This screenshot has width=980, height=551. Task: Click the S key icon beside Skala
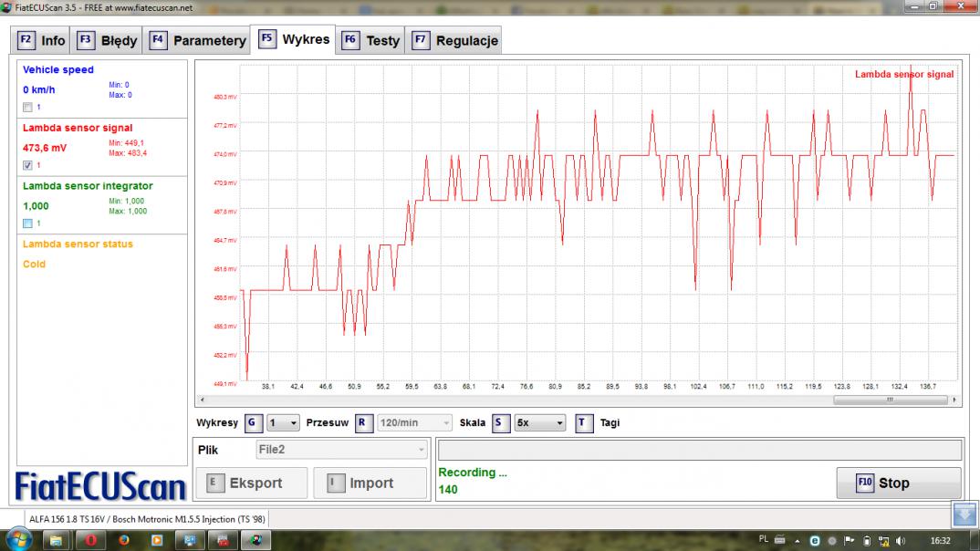coord(500,423)
